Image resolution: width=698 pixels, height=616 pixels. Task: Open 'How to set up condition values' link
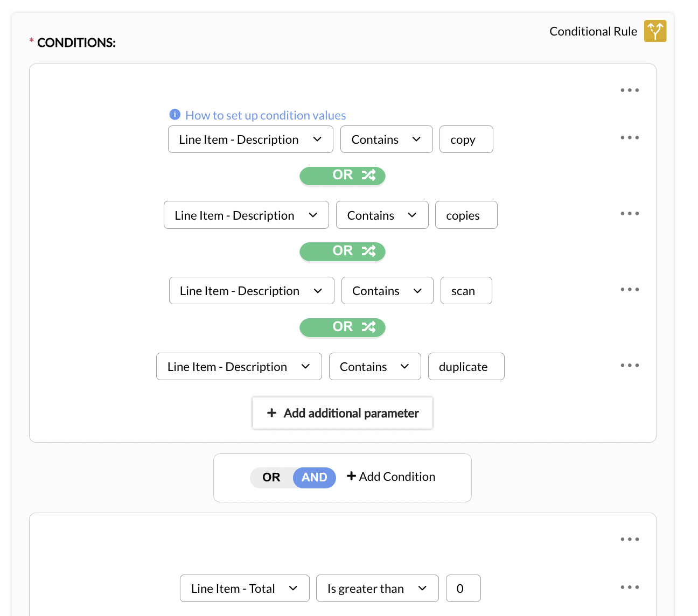266,115
